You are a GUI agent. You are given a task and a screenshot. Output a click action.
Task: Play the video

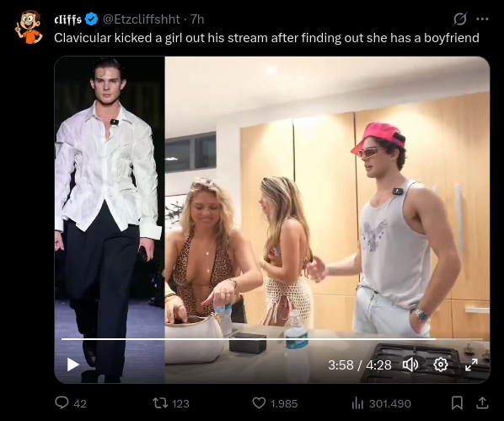point(73,364)
